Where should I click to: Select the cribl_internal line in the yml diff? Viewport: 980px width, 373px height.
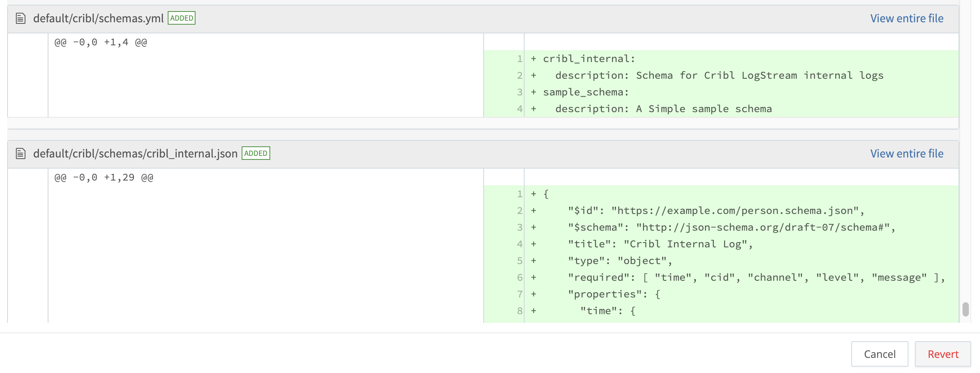588,58
